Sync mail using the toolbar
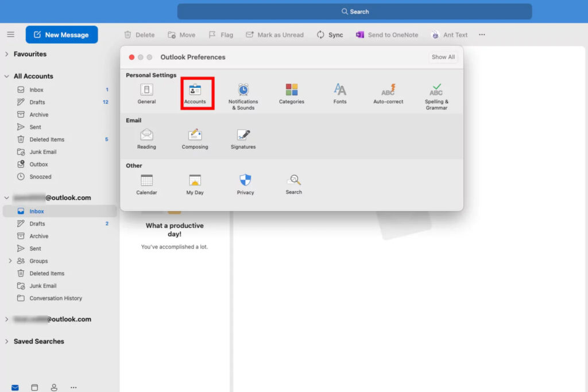The height and width of the screenshot is (392, 588). (330, 35)
